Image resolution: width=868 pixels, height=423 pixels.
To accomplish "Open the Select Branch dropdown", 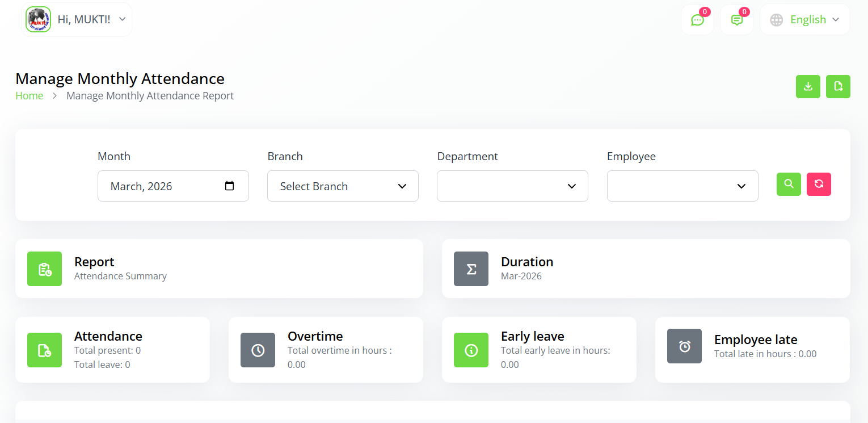I will 343,186.
